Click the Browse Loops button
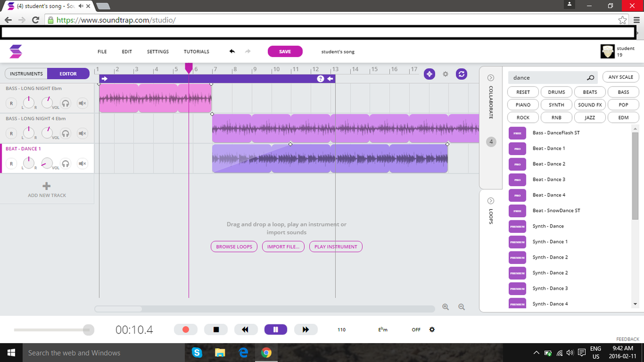Screen dimensions: 644x362 (234, 247)
